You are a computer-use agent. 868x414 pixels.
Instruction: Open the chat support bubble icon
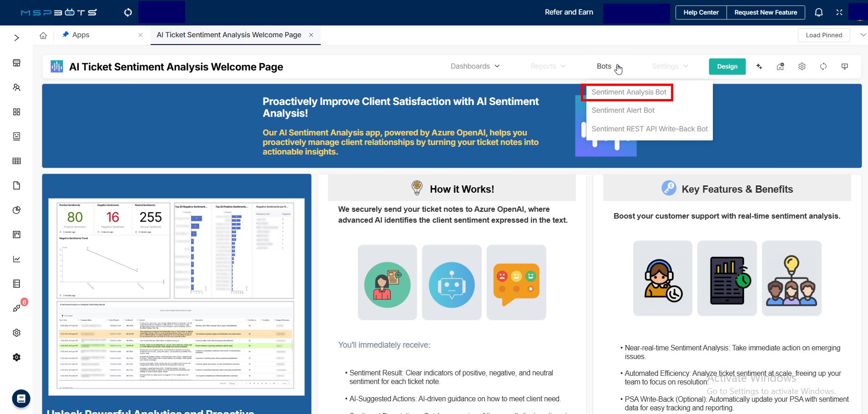point(21,399)
